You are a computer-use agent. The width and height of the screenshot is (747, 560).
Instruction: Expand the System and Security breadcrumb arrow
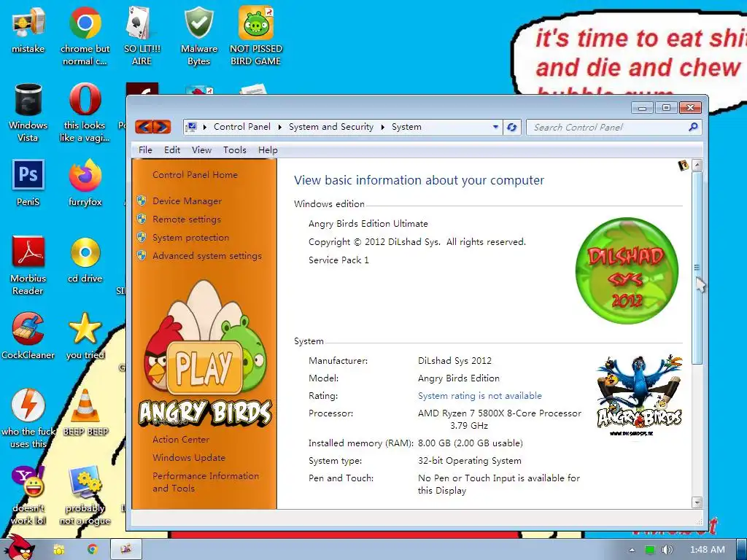(382, 127)
